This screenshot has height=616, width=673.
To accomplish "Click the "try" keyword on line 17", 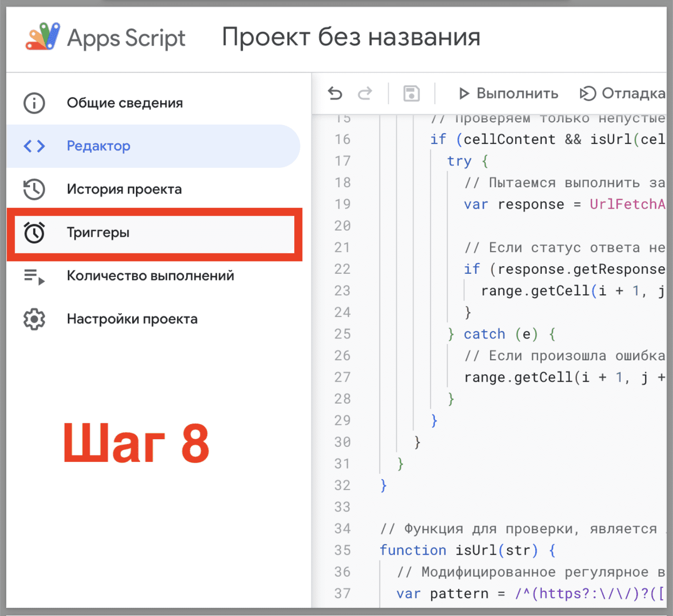I will point(459,162).
